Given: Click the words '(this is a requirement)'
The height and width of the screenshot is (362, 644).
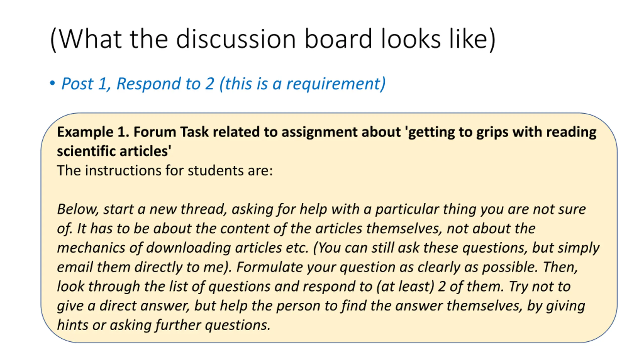Looking at the screenshot, I should (302, 84).
